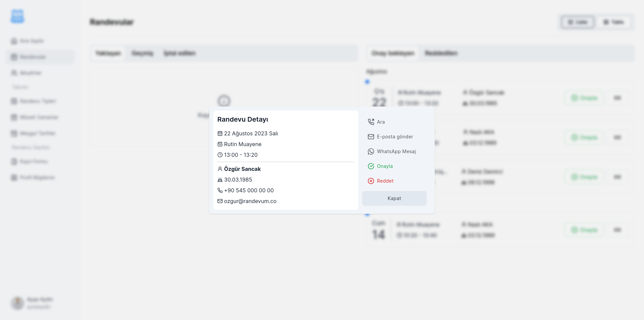Toggle the Liste view button

click(577, 22)
